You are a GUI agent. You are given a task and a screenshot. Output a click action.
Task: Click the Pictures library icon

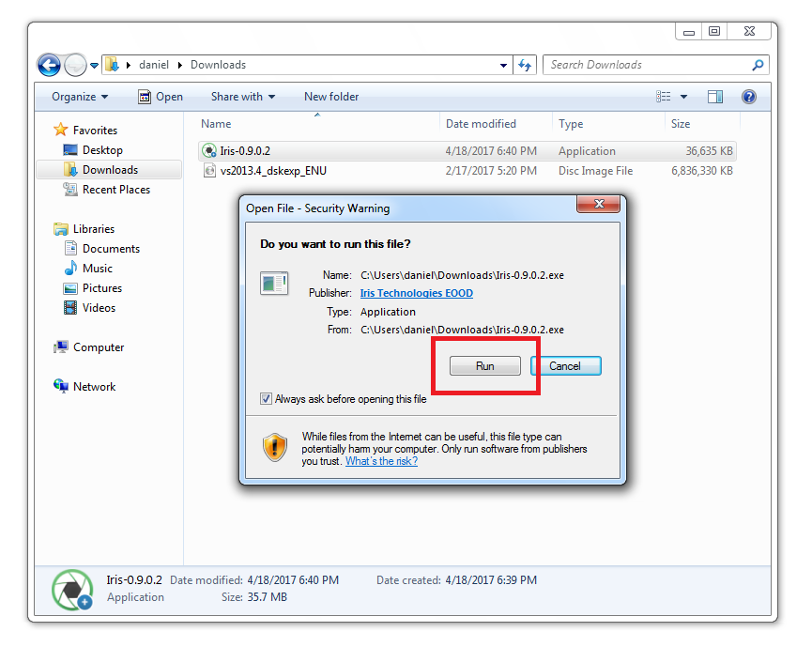tap(70, 288)
